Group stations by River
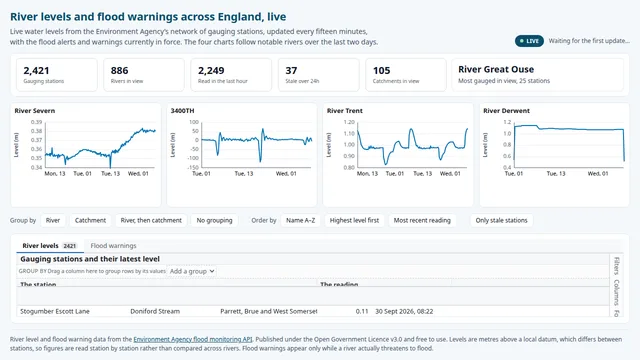This screenshot has height=360, width=640. point(53,220)
